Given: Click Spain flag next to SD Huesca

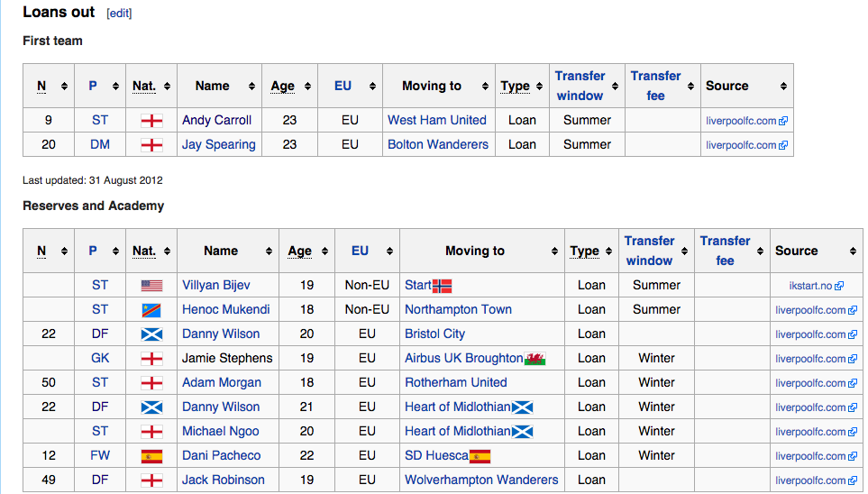Looking at the screenshot, I should (x=480, y=456).
